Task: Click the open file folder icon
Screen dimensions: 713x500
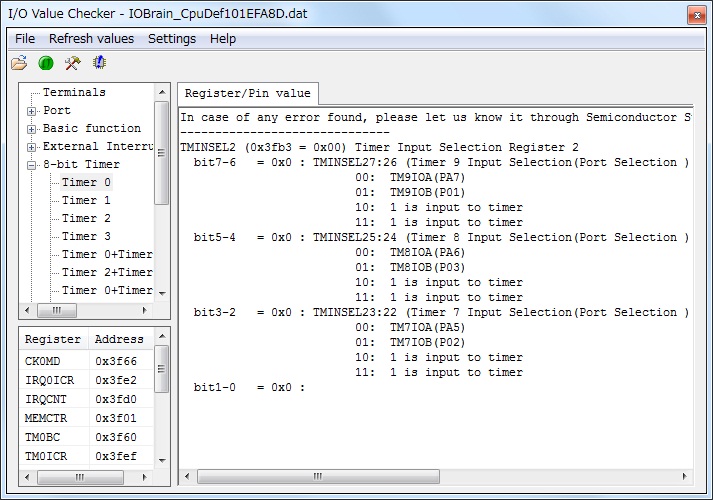Action: tap(19, 63)
